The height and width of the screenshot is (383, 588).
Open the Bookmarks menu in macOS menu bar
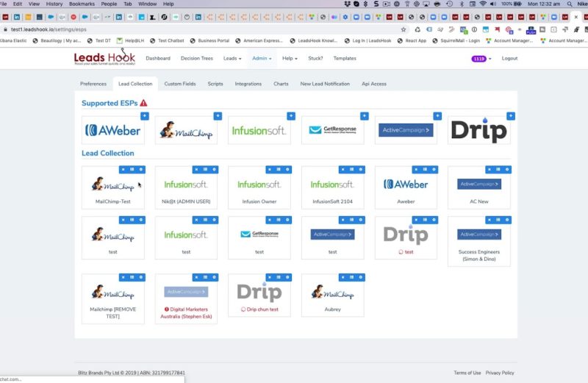[x=82, y=4]
